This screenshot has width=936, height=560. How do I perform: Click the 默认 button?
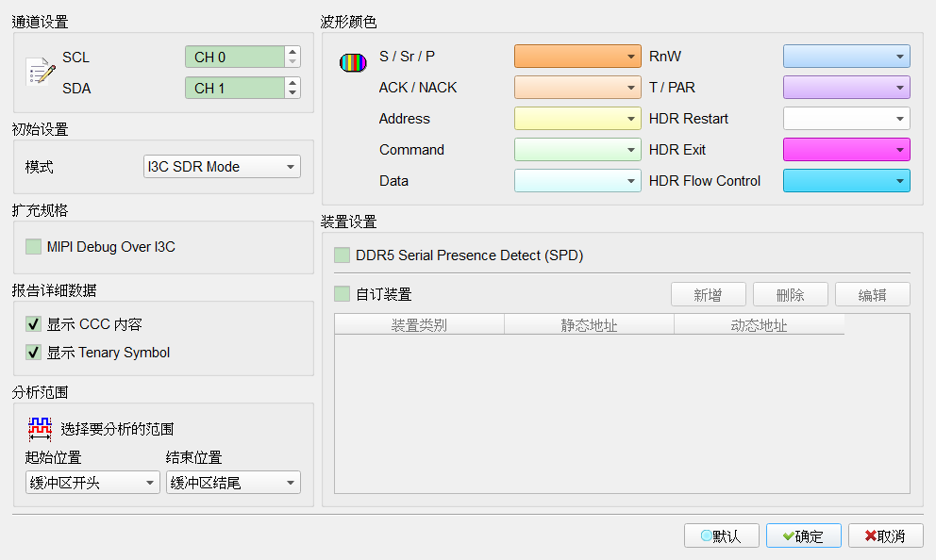tap(722, 535)
